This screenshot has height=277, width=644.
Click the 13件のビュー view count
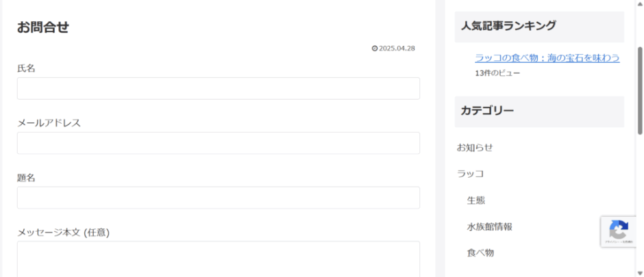(497, 73)
